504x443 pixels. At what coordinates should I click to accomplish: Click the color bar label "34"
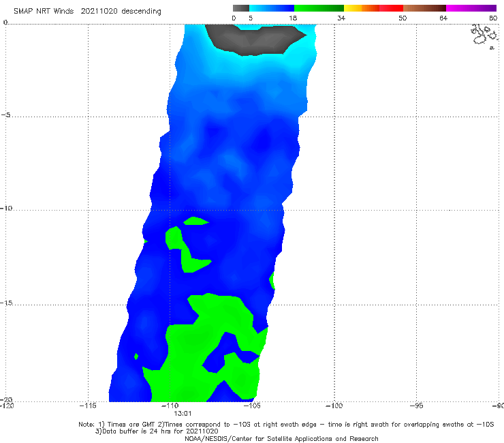(x=341, y=18)
